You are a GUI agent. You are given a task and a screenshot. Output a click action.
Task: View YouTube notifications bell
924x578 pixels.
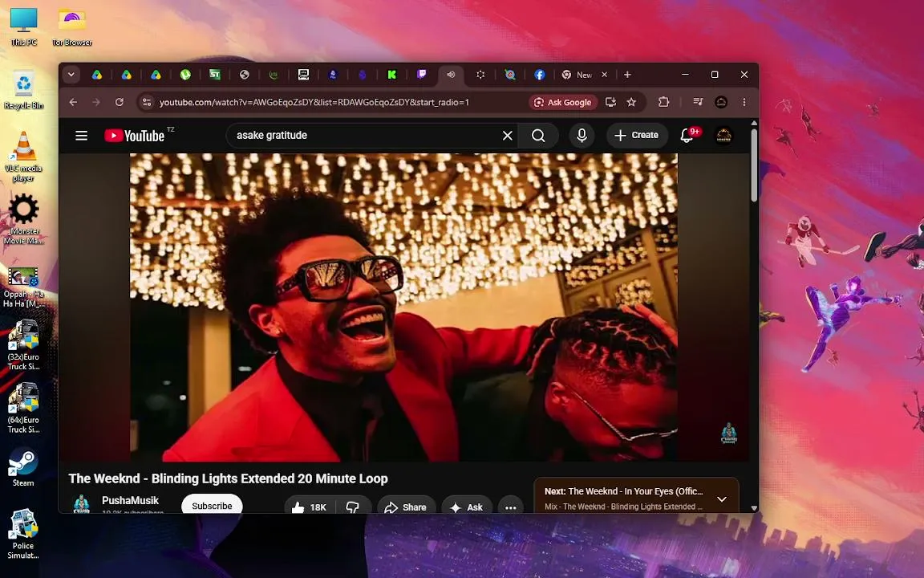click(x=687, y=135)
